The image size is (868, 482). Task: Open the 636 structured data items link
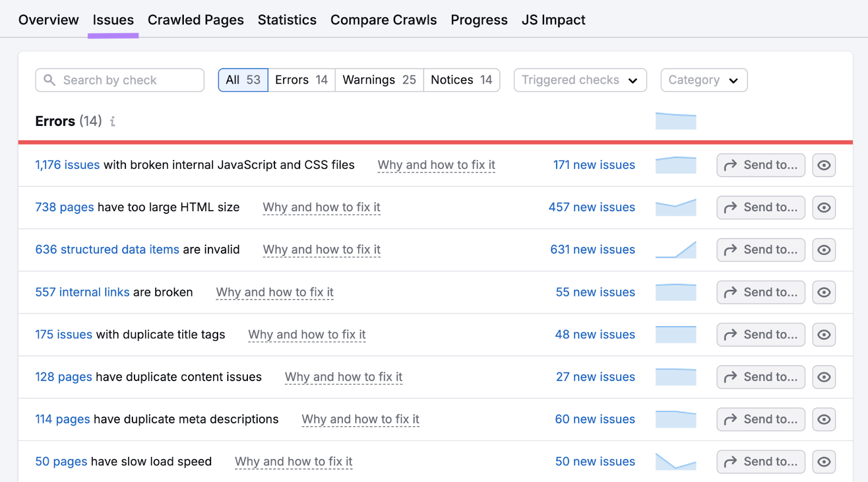[x=107, y=250]
